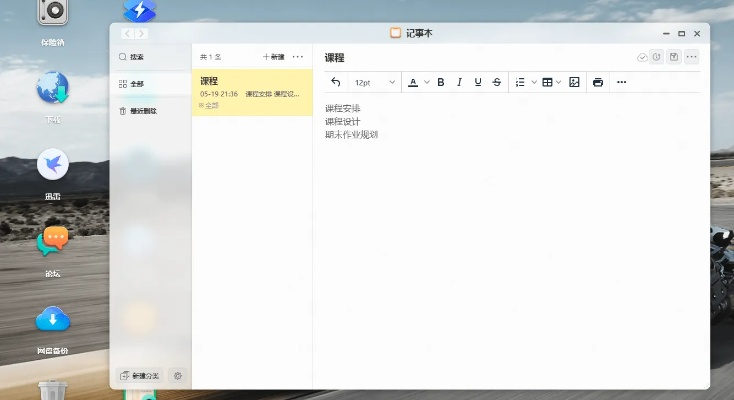Insert an image using the picture icon
Viewport: 734px width, 400px height.
574,82
